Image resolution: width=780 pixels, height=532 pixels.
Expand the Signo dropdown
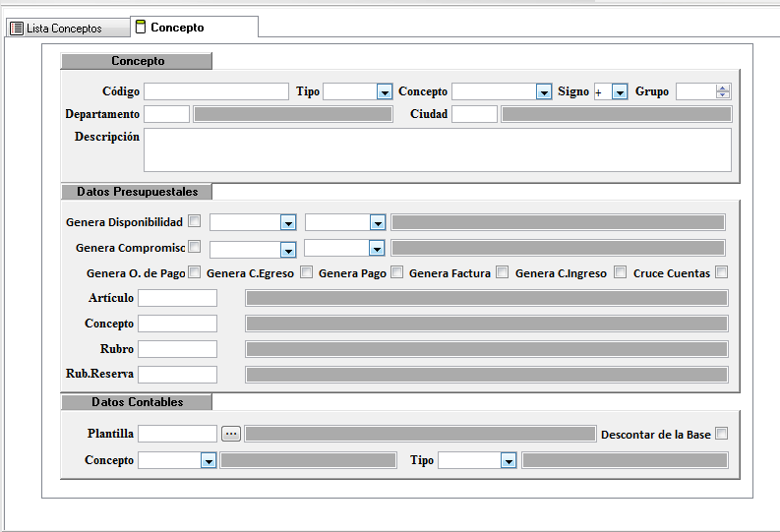(619, 91)
